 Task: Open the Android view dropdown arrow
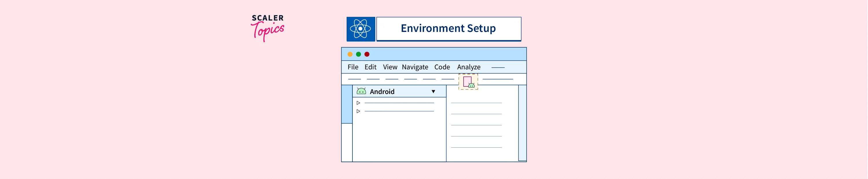pos(433,91)
